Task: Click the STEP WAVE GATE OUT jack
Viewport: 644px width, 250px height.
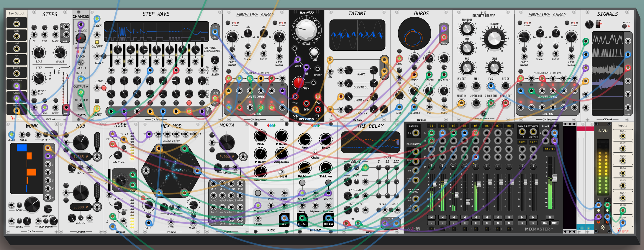Action: point(215,98)
